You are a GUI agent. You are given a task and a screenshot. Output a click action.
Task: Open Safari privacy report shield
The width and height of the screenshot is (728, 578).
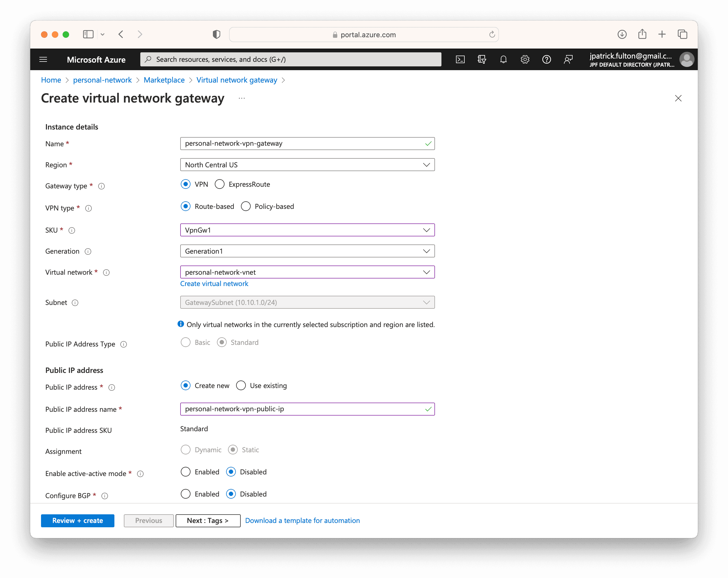(x=216, y=34)
